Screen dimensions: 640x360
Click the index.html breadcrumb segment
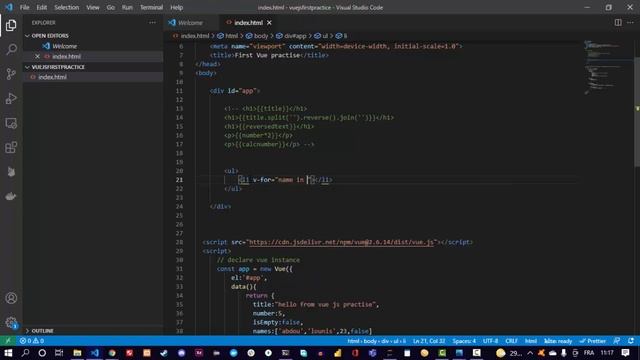coord(191,36)
